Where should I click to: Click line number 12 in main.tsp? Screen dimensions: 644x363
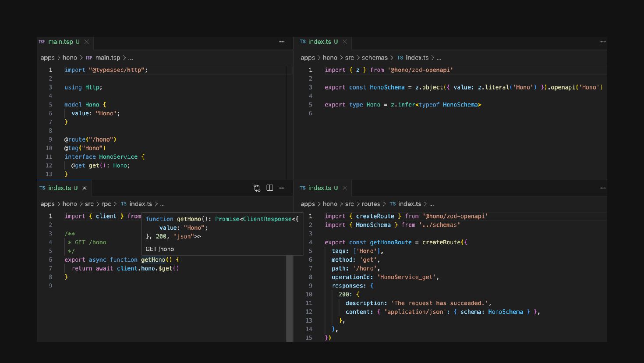[49, 166]
